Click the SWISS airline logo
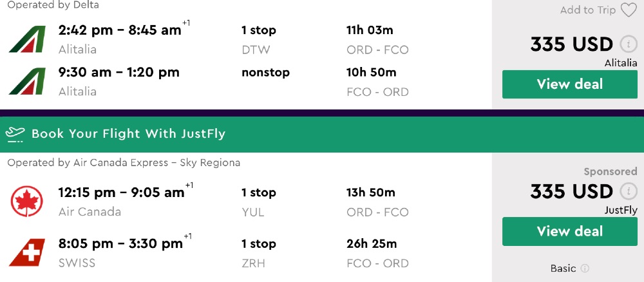The image size is (644, 282). (27, 252)
